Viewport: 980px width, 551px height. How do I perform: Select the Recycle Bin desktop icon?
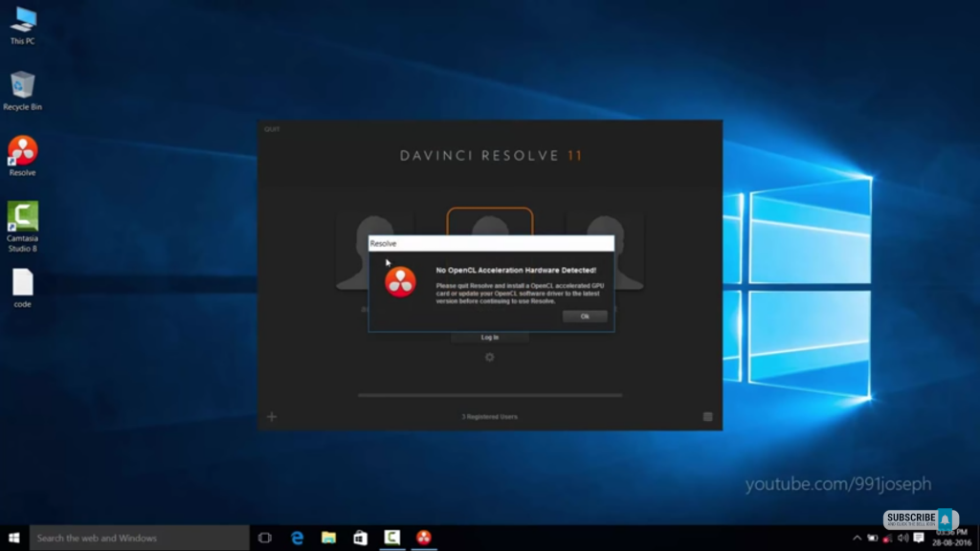click(x=23, y=91)
